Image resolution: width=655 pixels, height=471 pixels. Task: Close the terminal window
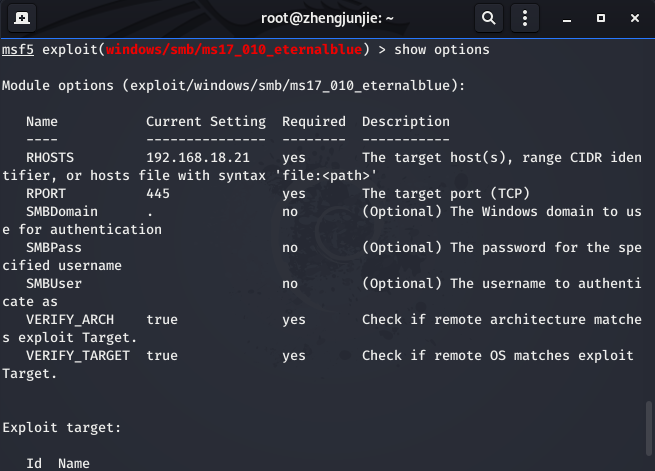pos(635,18)
